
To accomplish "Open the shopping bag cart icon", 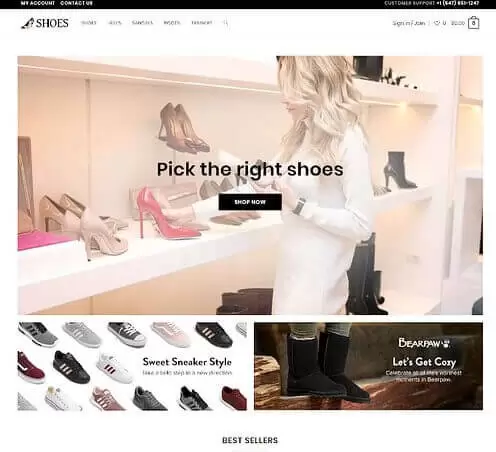I will 474,23.
